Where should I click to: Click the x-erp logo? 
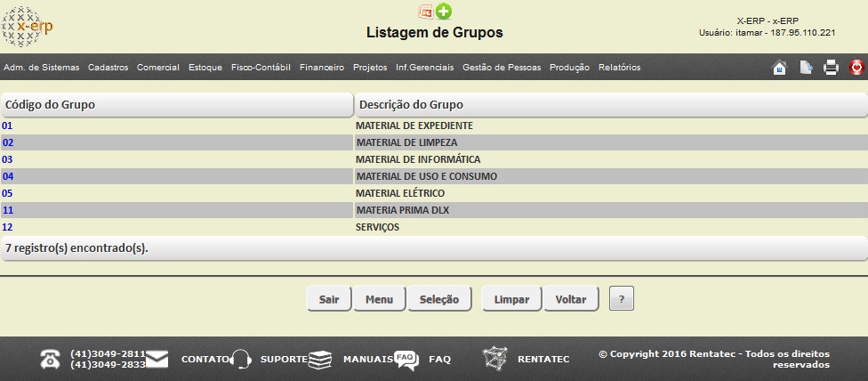(x=28, y=26)
